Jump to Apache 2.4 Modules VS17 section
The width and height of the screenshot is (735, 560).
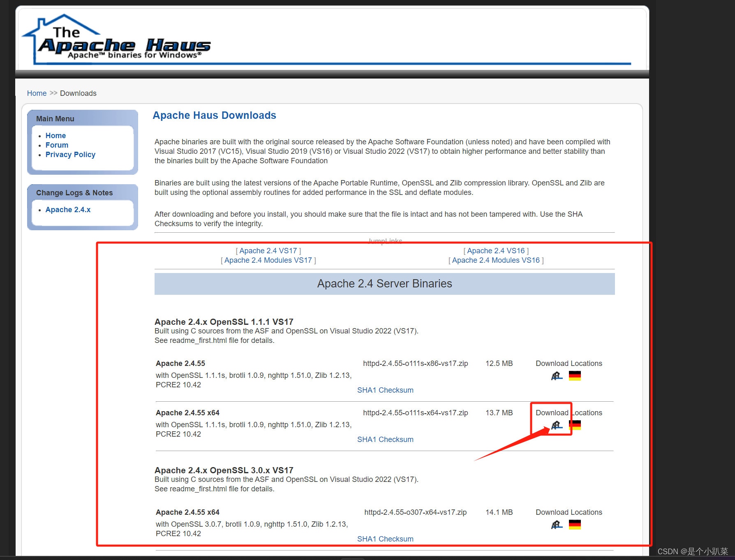coord(268,260)
